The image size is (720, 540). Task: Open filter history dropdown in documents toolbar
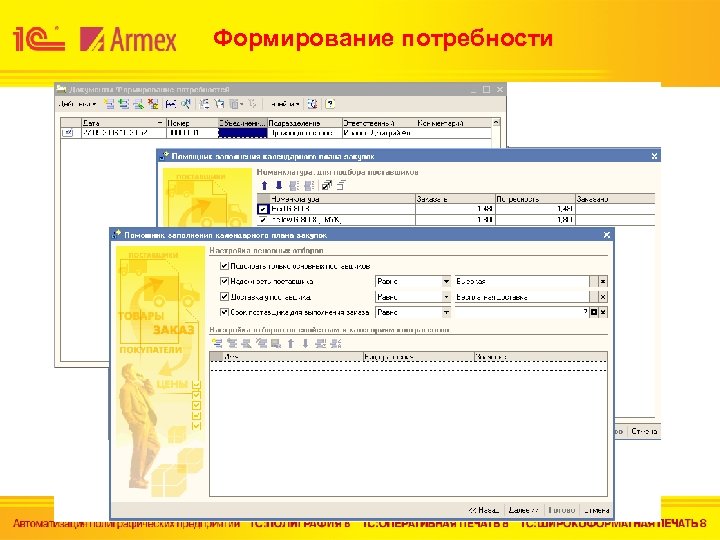pos(236,104)
